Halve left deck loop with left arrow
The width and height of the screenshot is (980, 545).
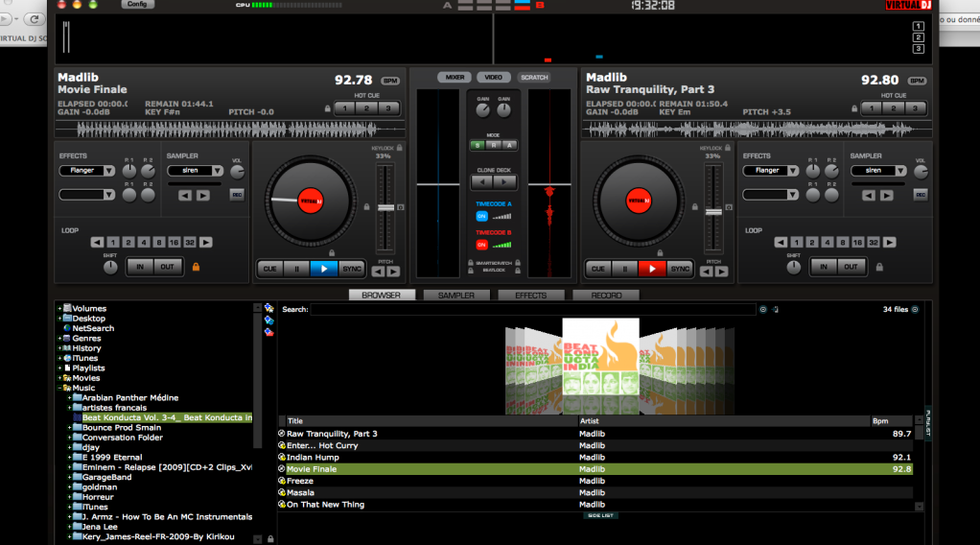tap(98, 242)
